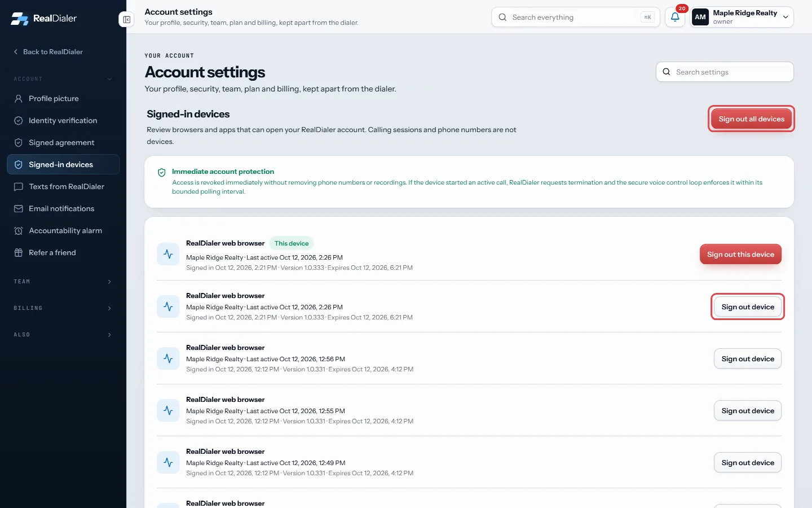This screenshot has width=812, height=508.
Task: Open Signed-in devices in the sidebar
Action: click(x=63, y=164)
